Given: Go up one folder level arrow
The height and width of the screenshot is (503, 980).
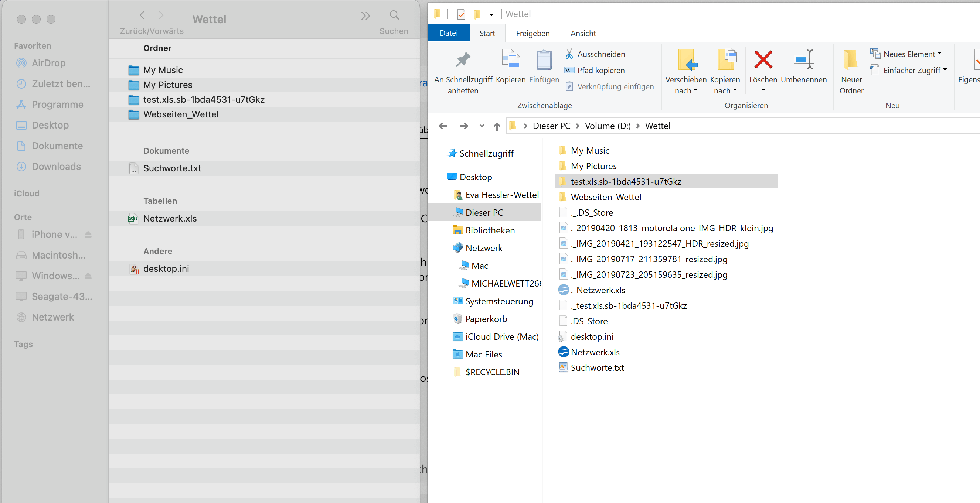Looking at the screenshot, I should point(497,126).
